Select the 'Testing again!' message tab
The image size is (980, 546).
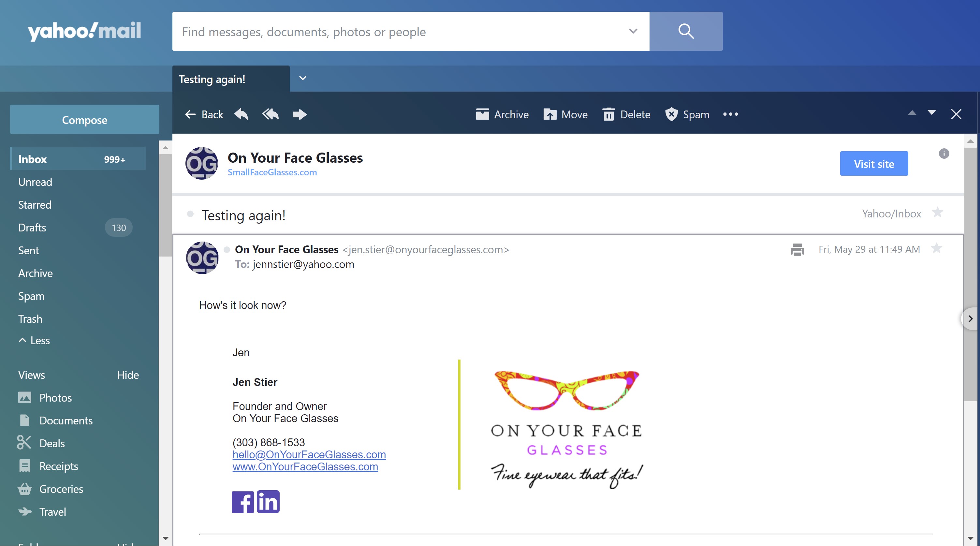point(231,79)
